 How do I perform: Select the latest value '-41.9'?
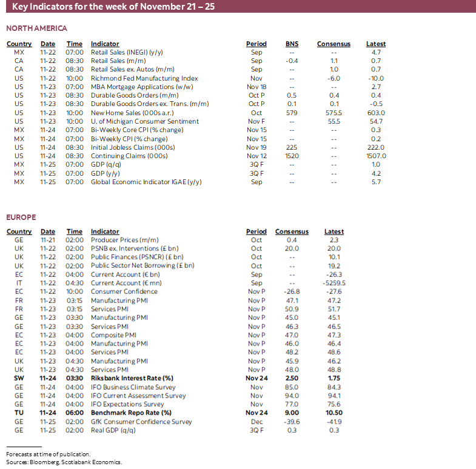tap(334, 422)
